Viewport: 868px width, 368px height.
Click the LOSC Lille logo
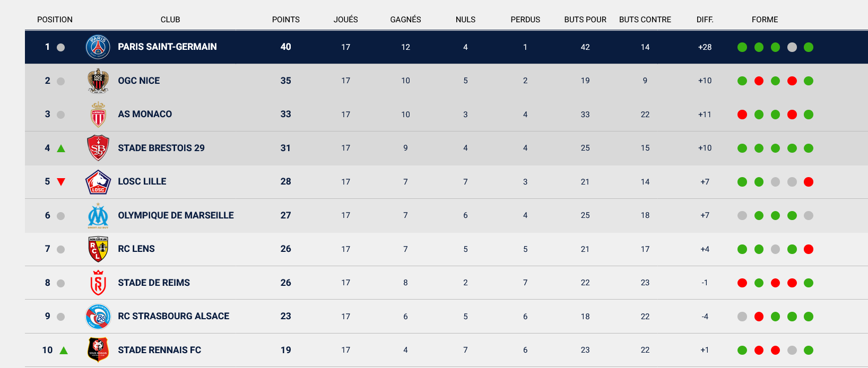[x=98, y=182]
